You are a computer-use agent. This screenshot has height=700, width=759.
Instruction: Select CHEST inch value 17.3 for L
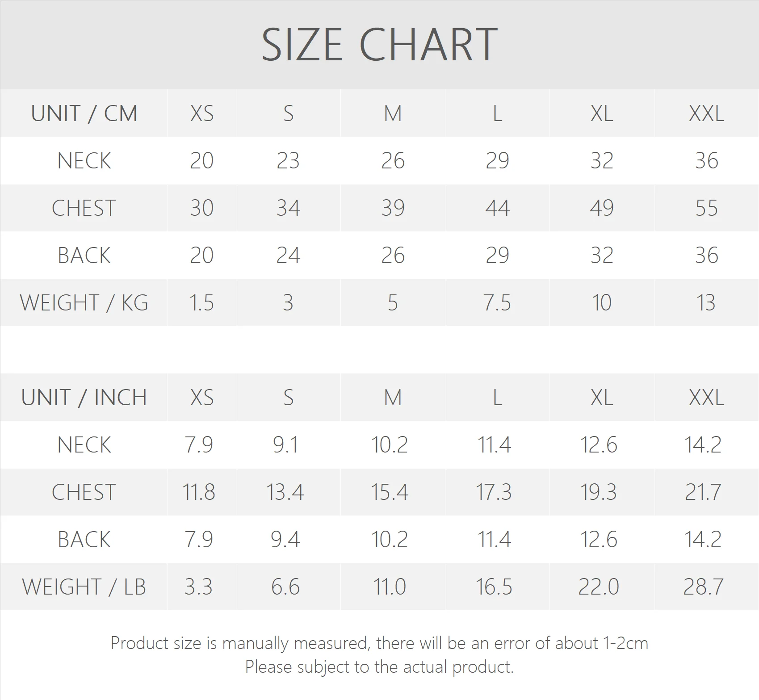(494, 492)
